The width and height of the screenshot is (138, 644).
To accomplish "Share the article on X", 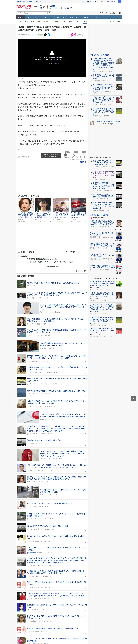I will click(45, 35).
